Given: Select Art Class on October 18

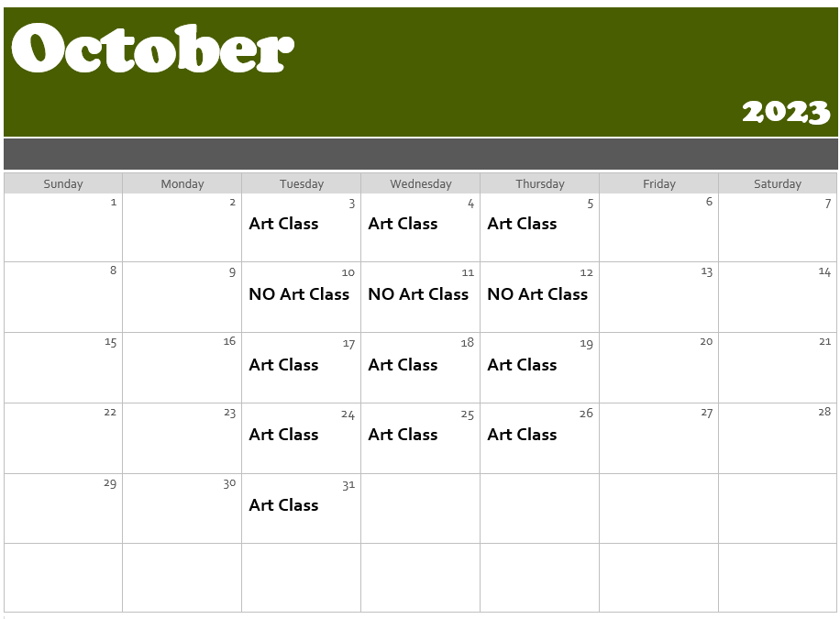Looking at the screenshot, I should pos(403,365).
